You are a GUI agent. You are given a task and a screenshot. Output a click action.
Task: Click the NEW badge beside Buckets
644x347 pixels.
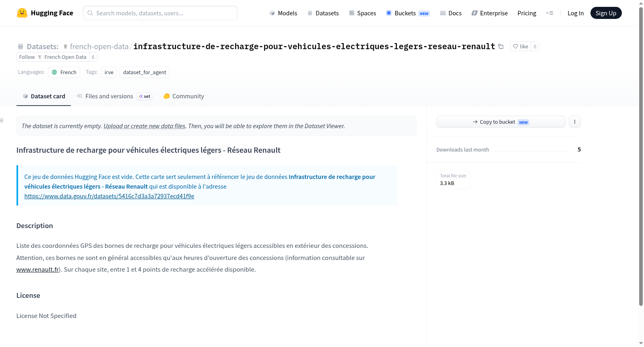424,14
